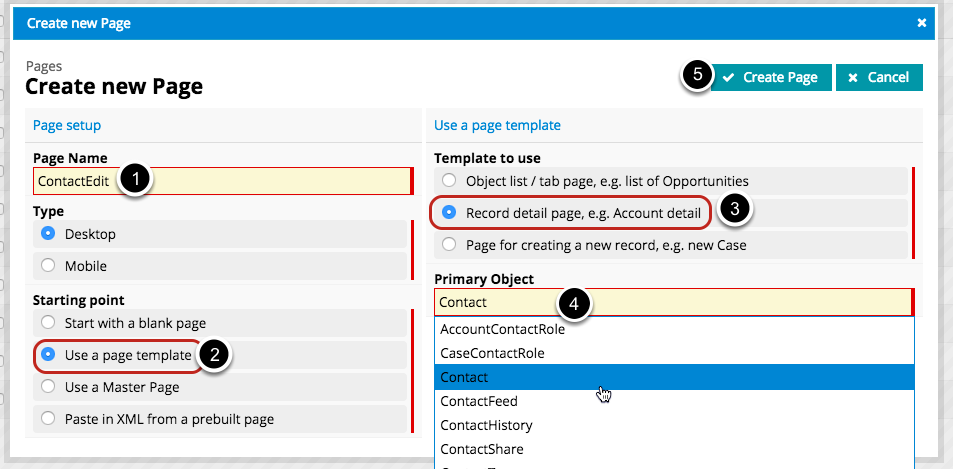Click the Cancel button

879,77
